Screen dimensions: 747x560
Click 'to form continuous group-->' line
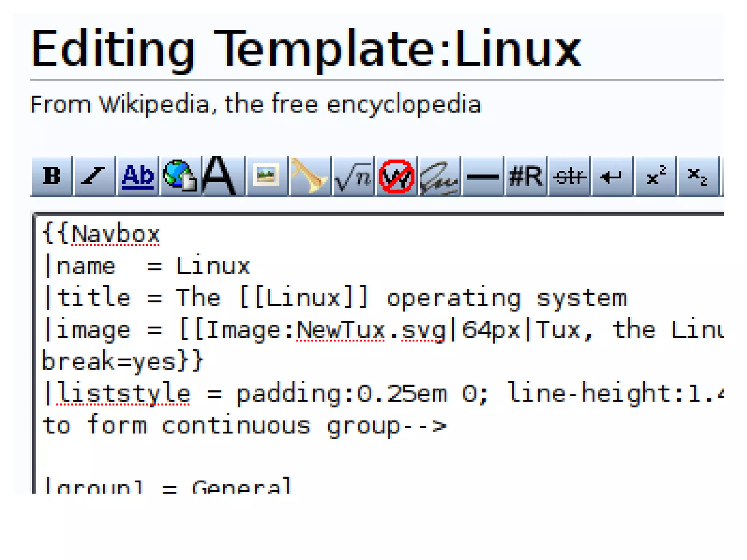pos(244,426)
